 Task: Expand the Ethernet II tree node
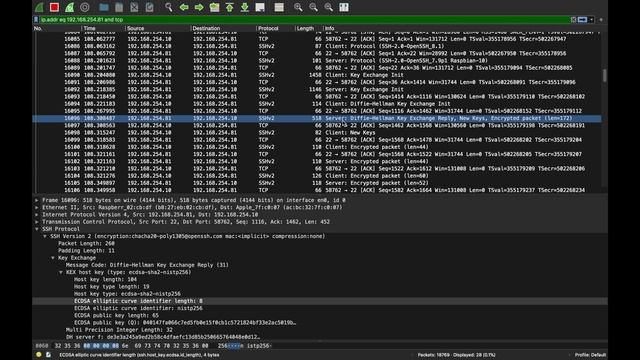[x=37, y=207]
